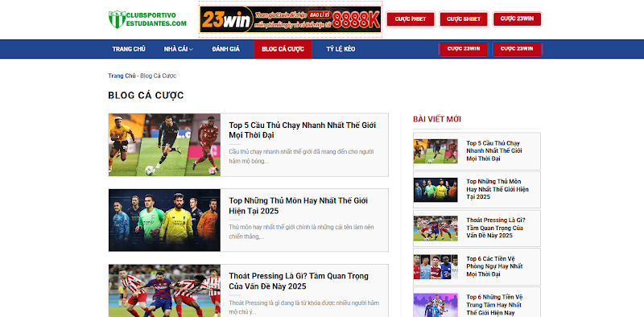The width and height of the screenshot is (644, 317).
Task: Open article Thoát Pressing Là Gì main title
Action: [299, 281]
